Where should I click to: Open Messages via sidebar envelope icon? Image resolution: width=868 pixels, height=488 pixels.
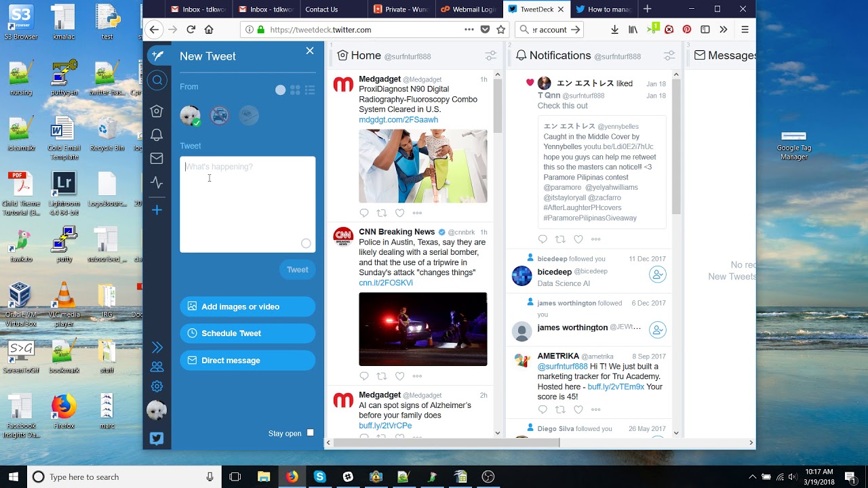point(157,159)
